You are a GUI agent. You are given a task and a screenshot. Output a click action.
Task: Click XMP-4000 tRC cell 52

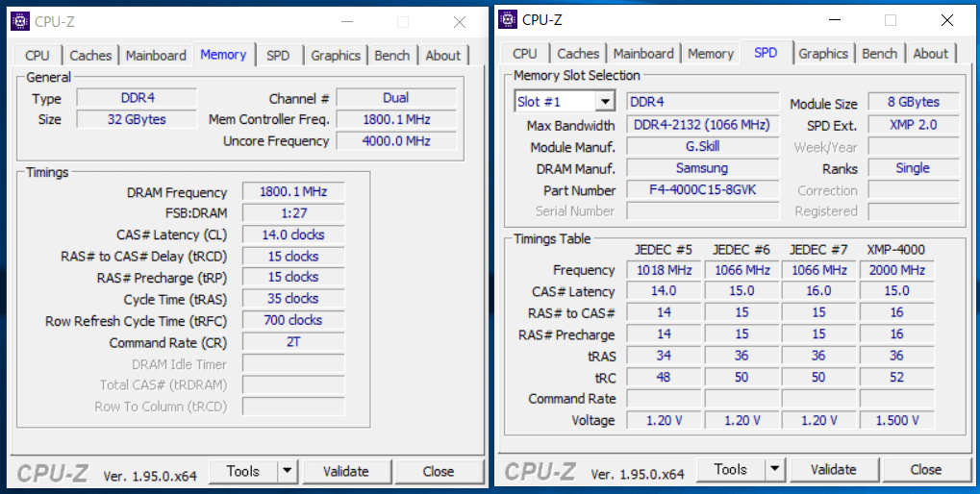pyautogui.click(x=897, y=377)
